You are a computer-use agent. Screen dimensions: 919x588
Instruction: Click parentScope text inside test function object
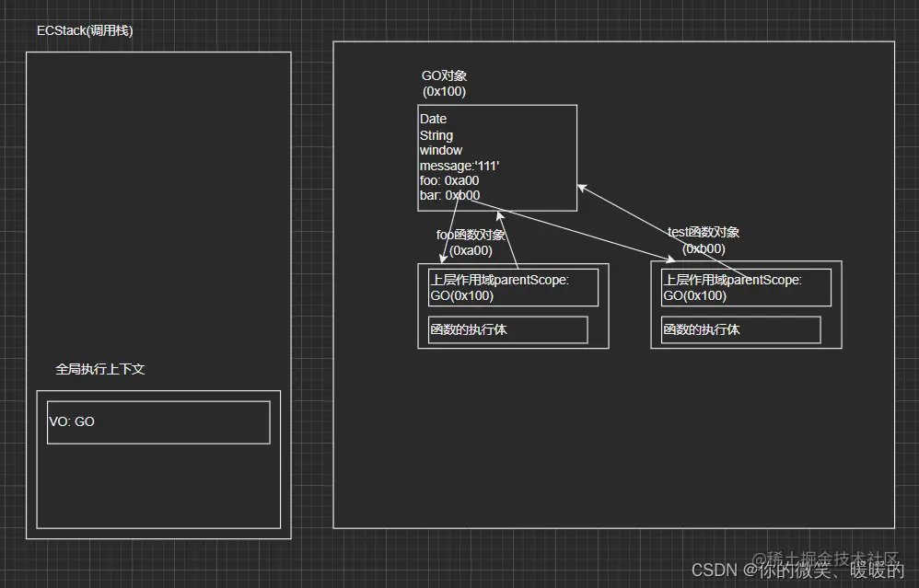[733, 287]
